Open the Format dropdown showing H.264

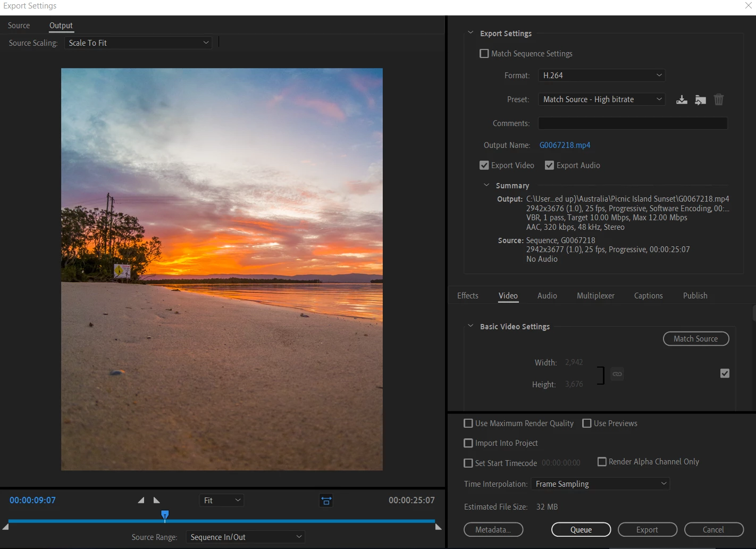[x=601, y=76]
